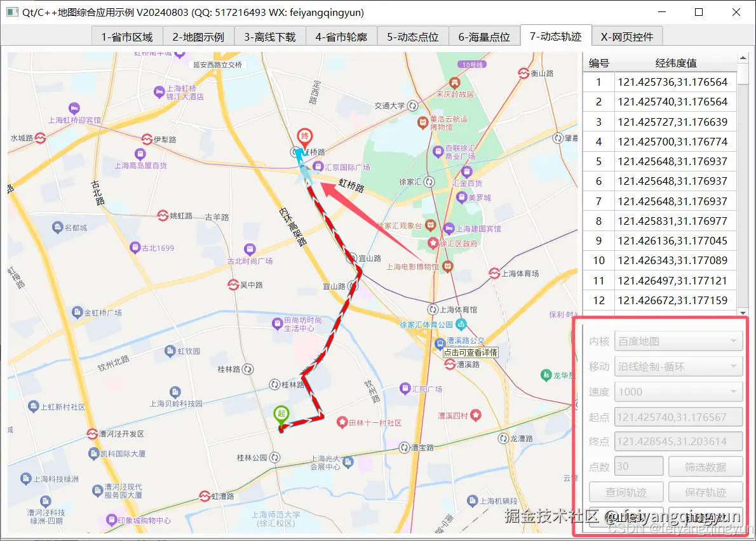Click the 伊犁路 subway station icon
Image resolution: width=756 pixels, height=541 pixels.
tap(146, 139)
